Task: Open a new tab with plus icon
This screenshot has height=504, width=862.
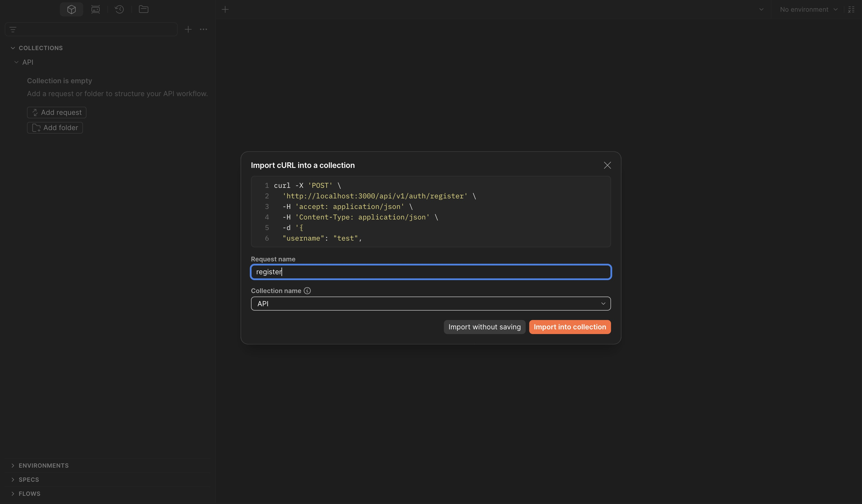Action: 225,10
